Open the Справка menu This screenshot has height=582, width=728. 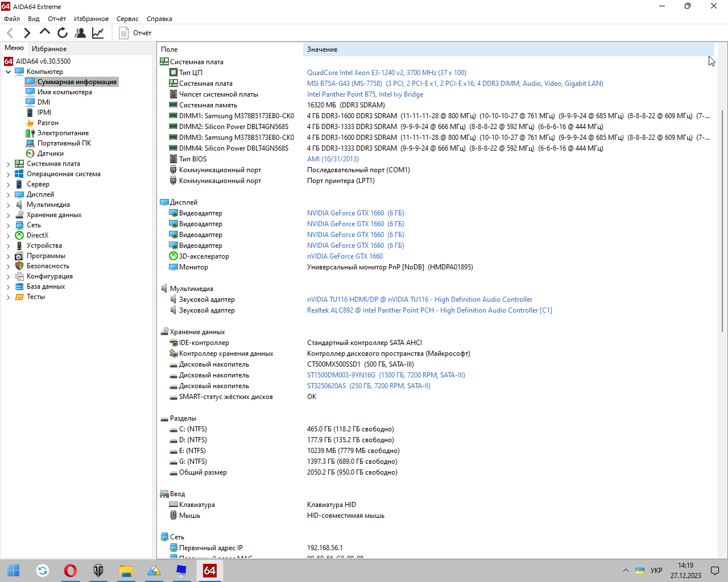(x=159, y=19)
